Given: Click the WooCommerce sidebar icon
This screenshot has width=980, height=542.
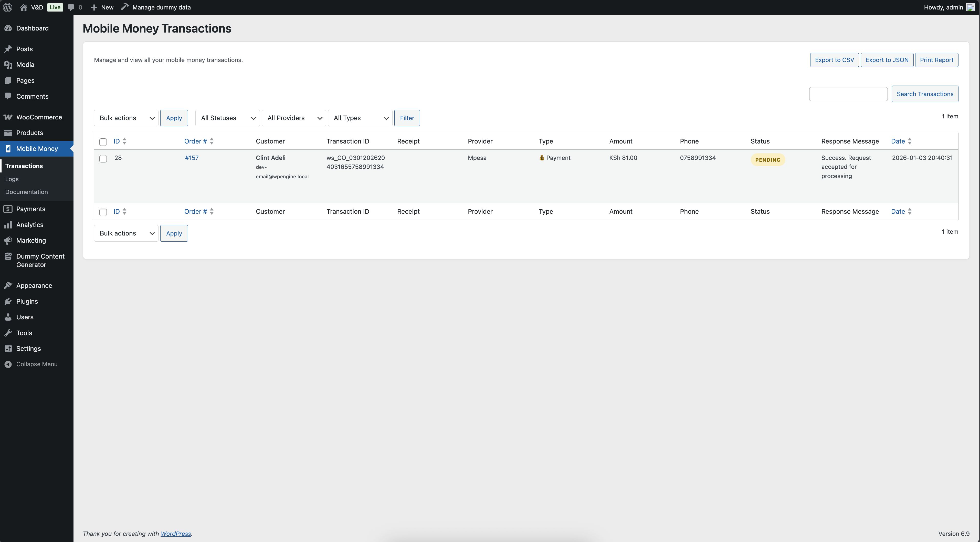Looking at the screenshot, I should pos(8,117).
